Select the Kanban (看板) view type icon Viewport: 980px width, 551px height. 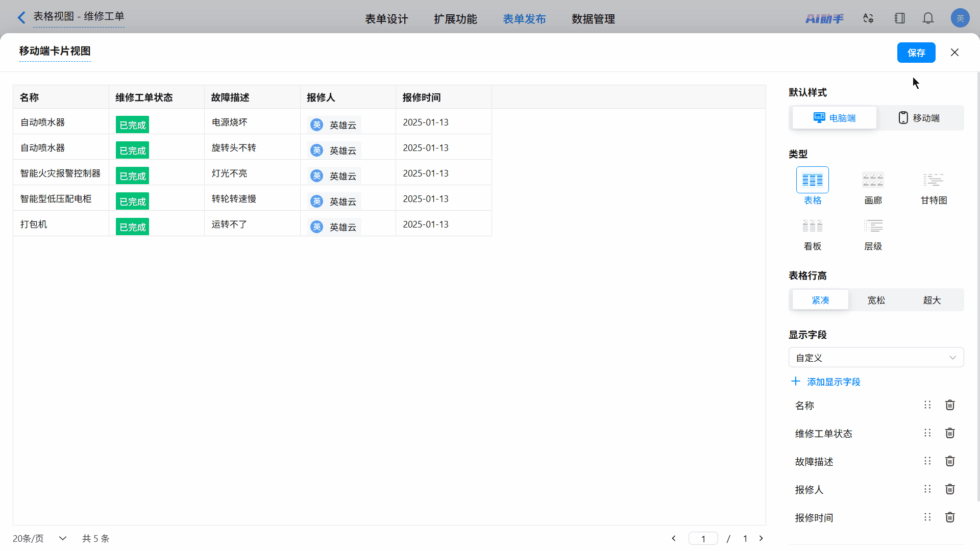coord(812,226)
